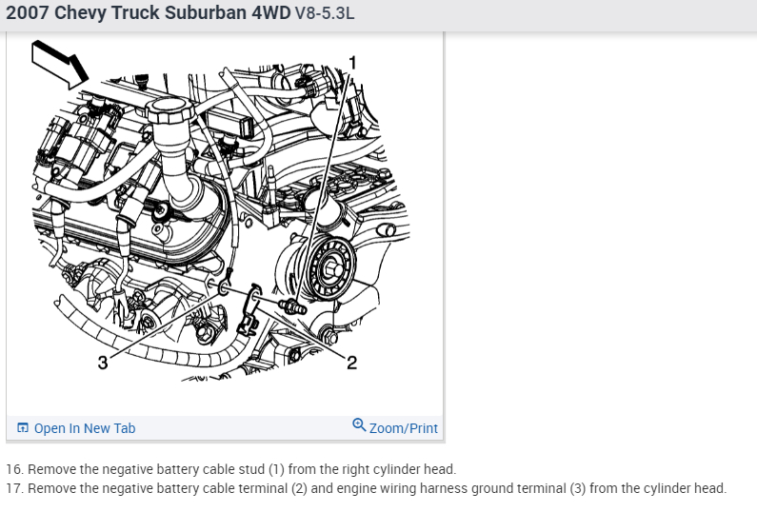Click the V8-5.3L engine label in header

coord(325,13)
